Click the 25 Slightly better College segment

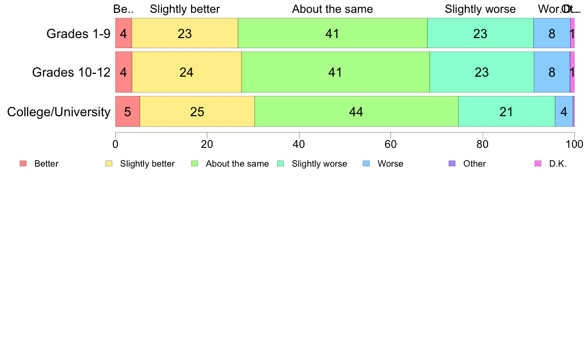click(197, 112)
